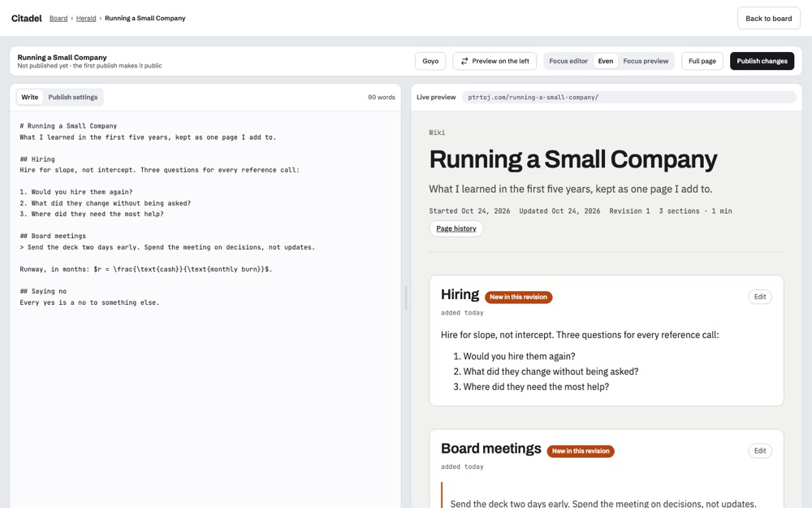Viewport: 812px width, 508px height.
Task: Edit the Board meetings section
Action: tap(760, 451)
